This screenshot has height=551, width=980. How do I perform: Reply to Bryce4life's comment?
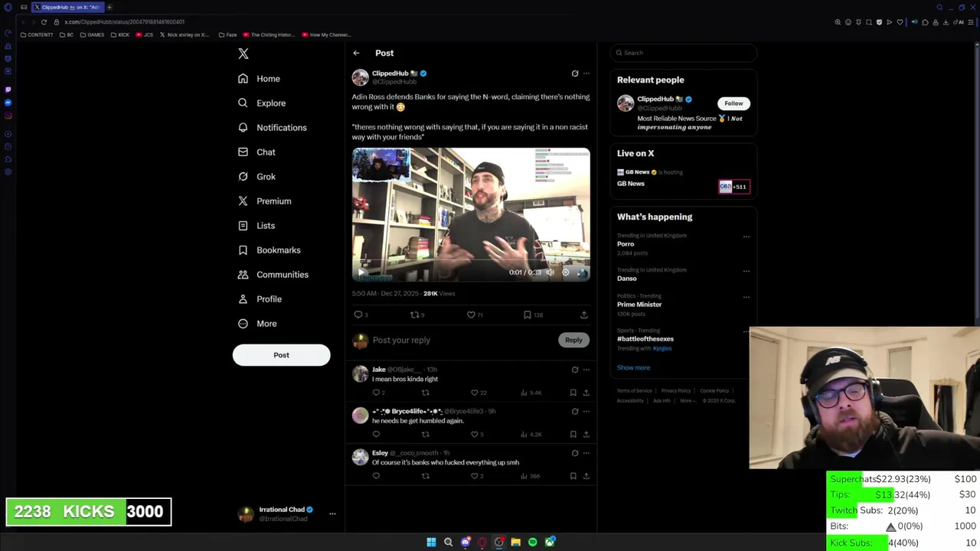376,434
